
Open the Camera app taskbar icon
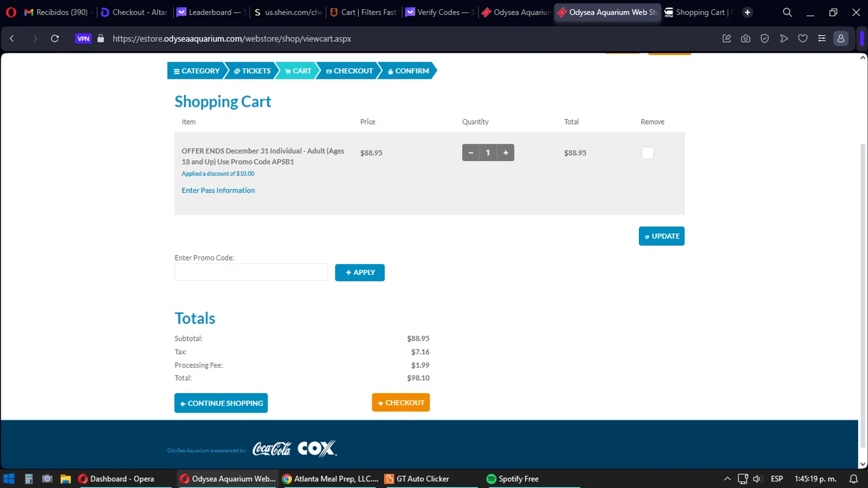[x=47, y=479]
